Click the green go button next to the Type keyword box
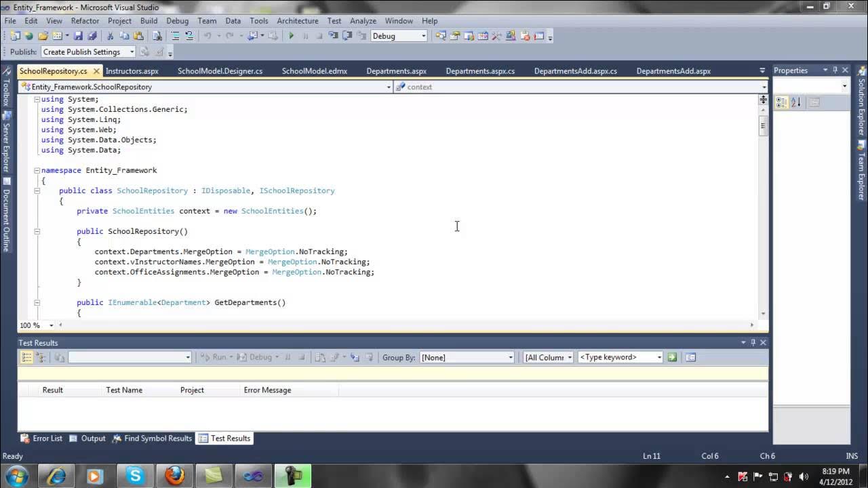Screen dimensions: 868x488 pos(672,357)
